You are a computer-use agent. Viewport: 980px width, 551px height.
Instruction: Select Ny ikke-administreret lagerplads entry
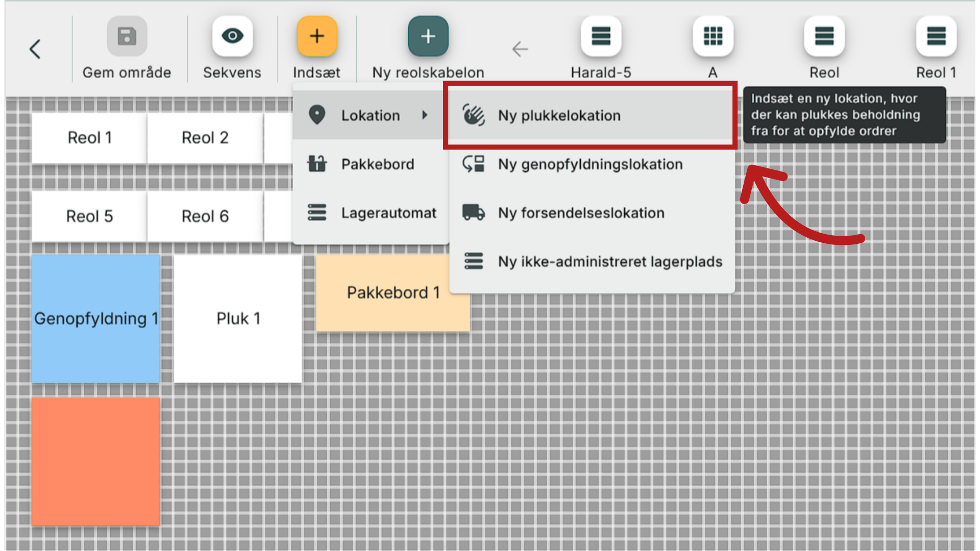(x=610, y=262)
